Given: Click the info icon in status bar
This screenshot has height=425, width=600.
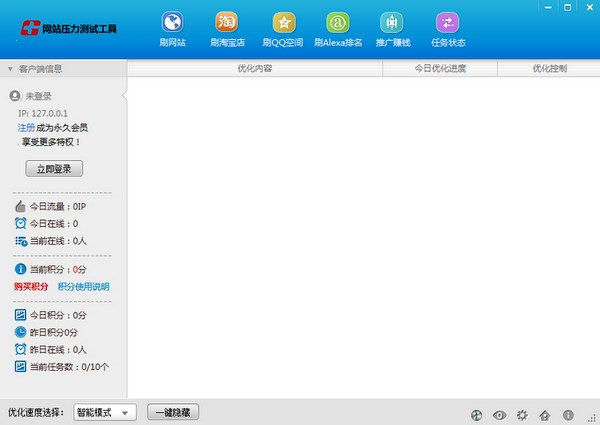Looking at the screenshot, I should tap(567, 414).
